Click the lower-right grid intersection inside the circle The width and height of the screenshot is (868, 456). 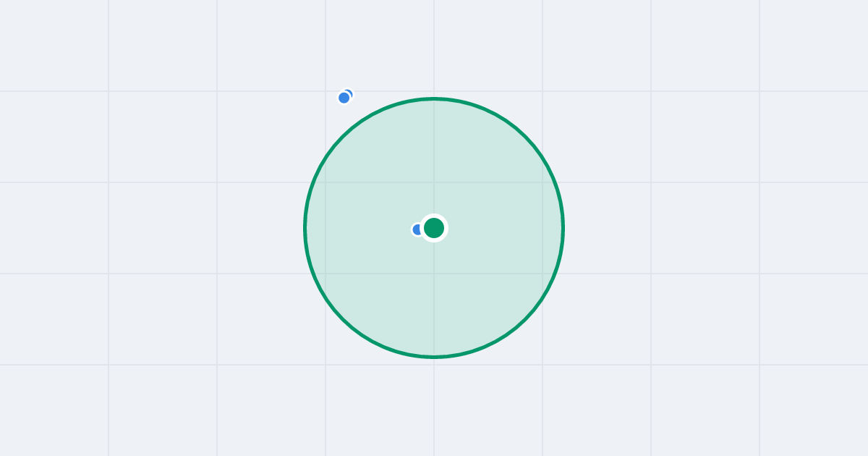(542, 274)
